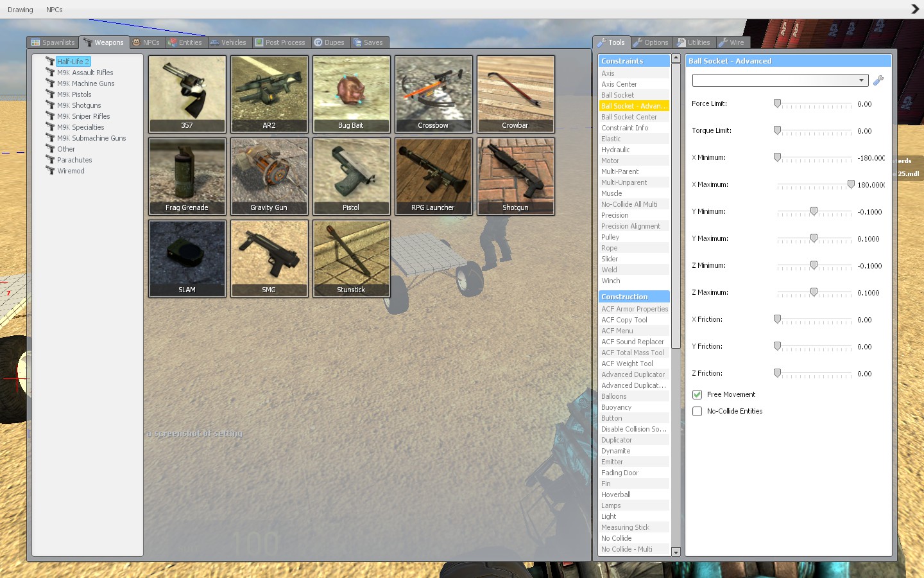Click the arrow icon at top right corner
Screen dimensions: 924x578
click(915, 9)
